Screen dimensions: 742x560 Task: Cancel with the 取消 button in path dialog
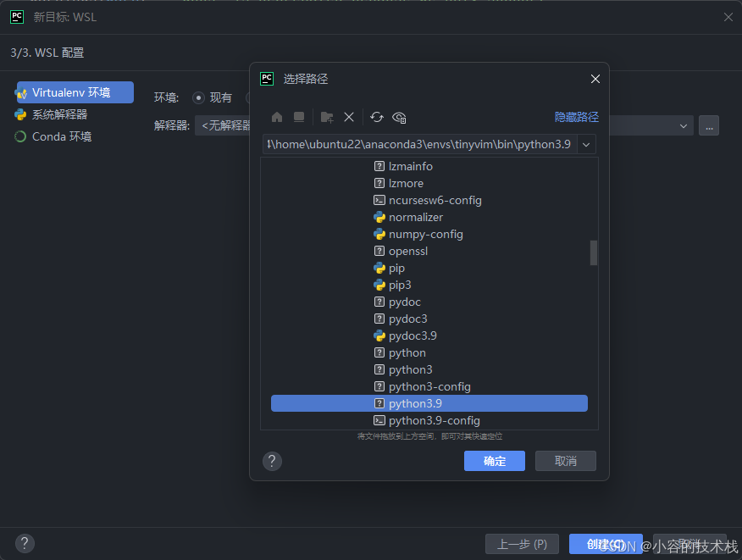coord(566,461)
